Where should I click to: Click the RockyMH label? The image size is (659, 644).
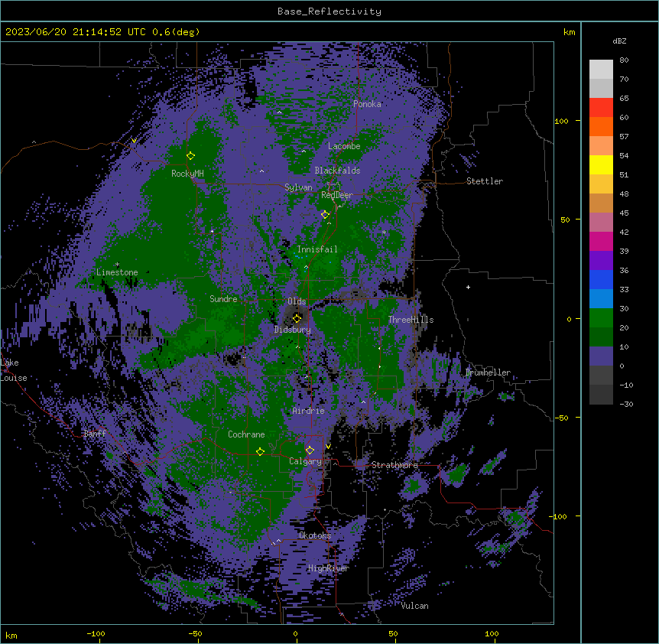point(187,174)
